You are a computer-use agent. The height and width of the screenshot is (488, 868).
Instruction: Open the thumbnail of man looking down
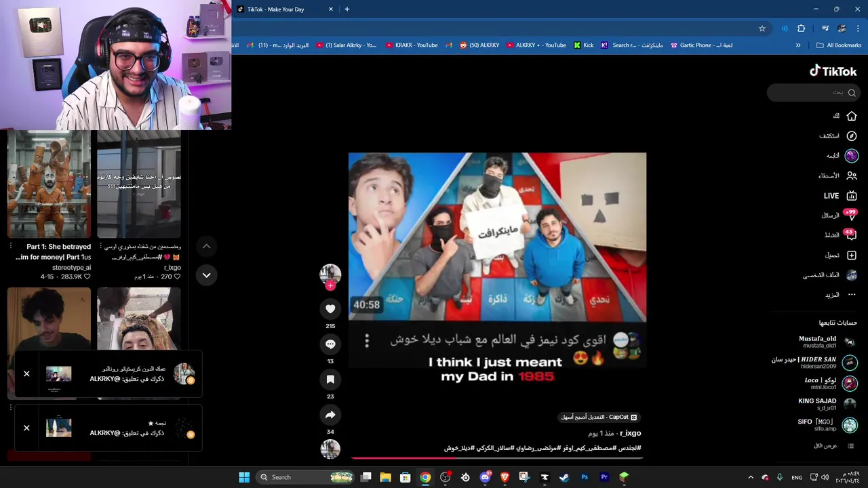(x=49, y=319)
